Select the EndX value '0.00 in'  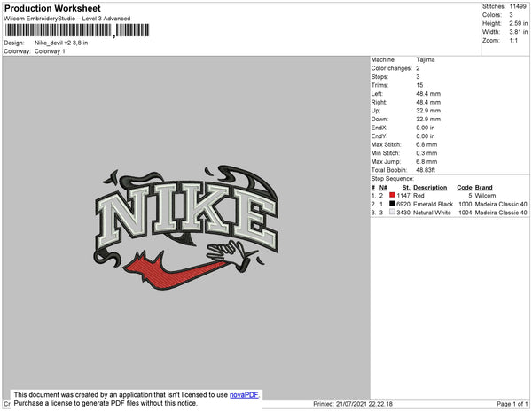(x=425, y=128)
